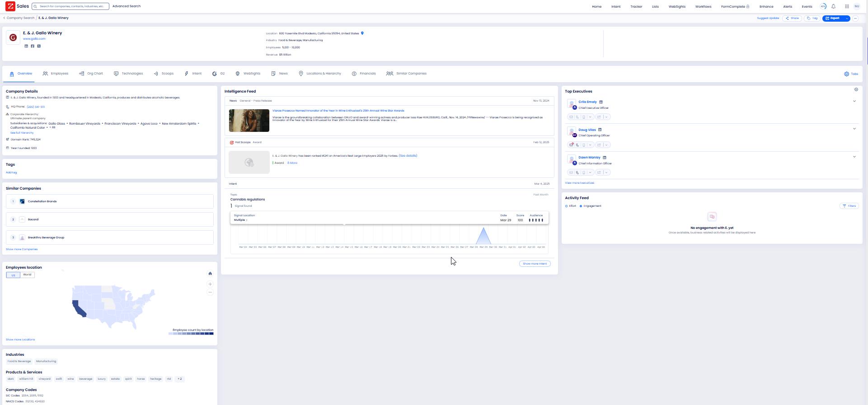Open the Similar Companies tab
The width and height of the screenshot is (868, 405).
406,74
